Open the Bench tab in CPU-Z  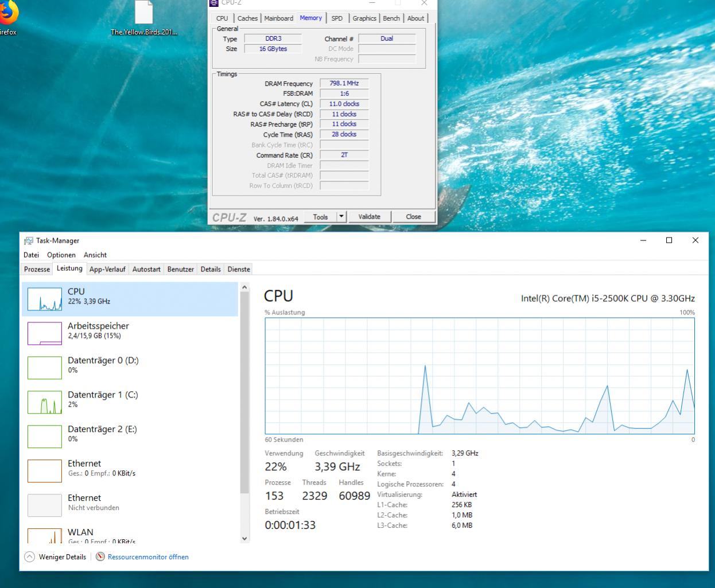(x=391, y=18)
